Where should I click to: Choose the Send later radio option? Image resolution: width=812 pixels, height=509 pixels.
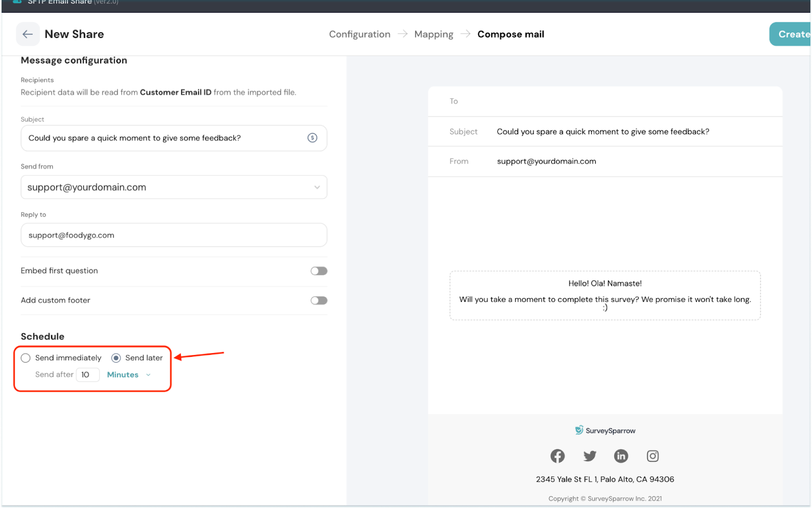(116, 358)
